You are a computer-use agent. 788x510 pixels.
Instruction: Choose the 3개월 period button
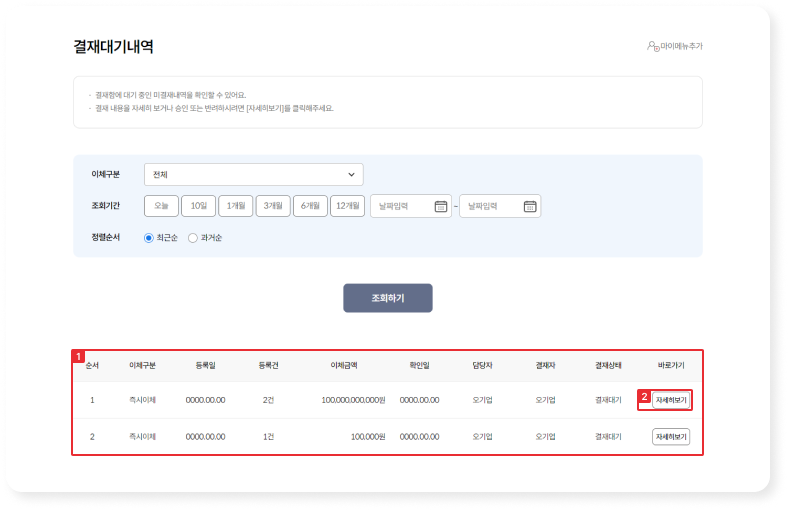coord(273,206)
